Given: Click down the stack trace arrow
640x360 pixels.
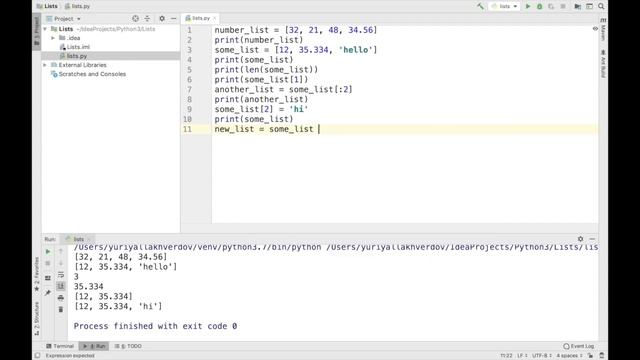Looking at the screenshot, I should 61,263.
